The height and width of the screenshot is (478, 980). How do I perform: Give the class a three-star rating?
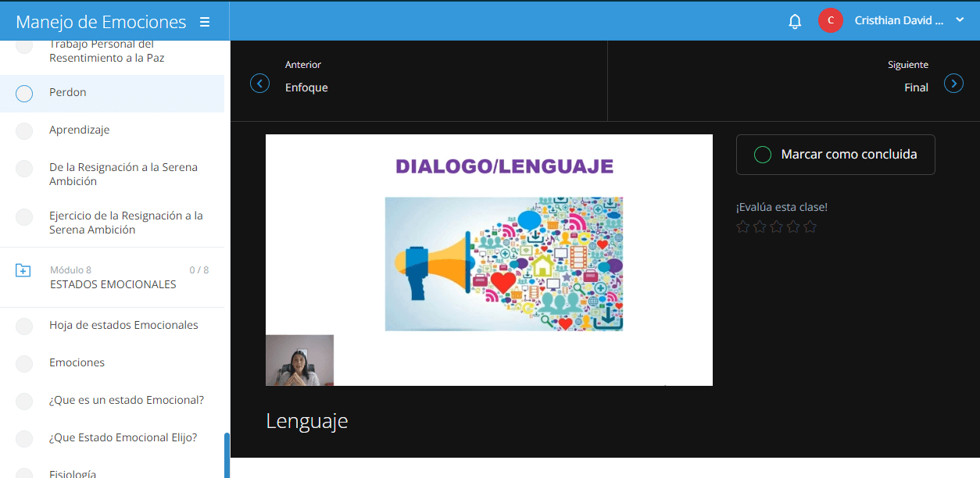click(x=777, y=227)
